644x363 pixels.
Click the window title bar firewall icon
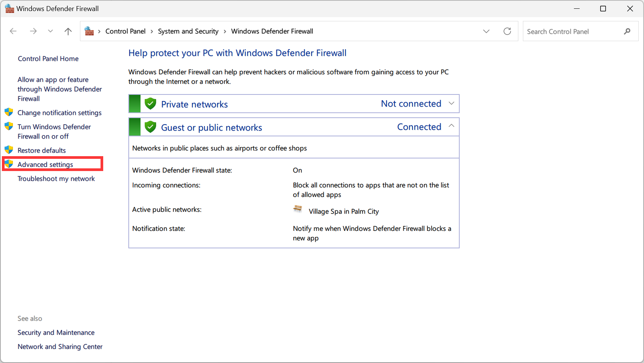point(10,8)
